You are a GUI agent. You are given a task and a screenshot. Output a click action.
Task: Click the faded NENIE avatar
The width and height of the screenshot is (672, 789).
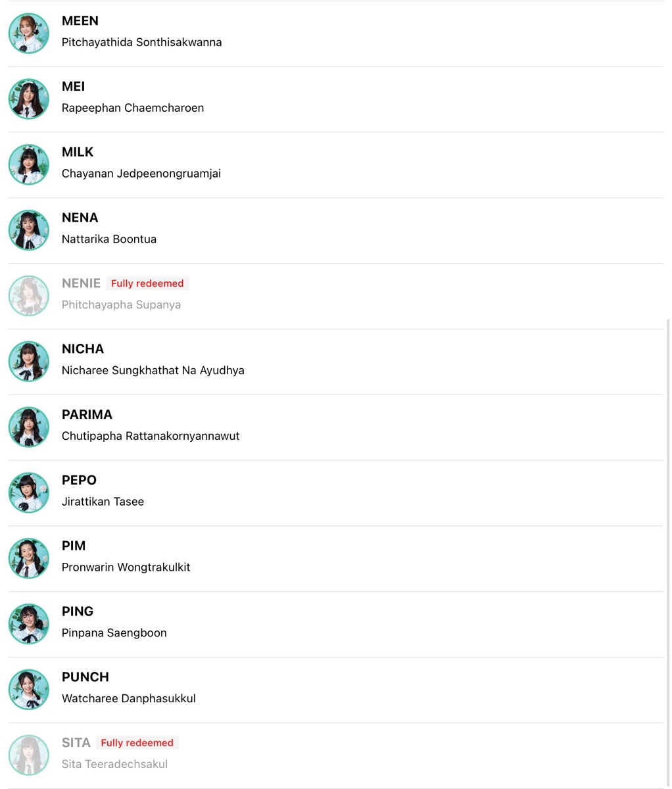(29, 296)
